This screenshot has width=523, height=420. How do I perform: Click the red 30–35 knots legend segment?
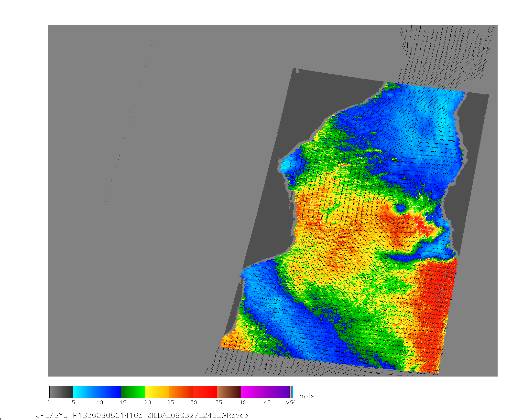(x=205, y=392)
